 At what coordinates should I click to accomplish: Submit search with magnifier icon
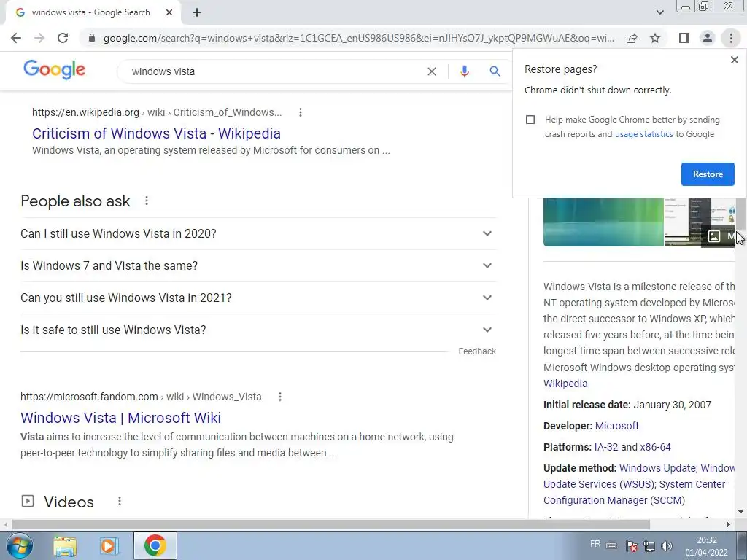[x=495, y=71]
